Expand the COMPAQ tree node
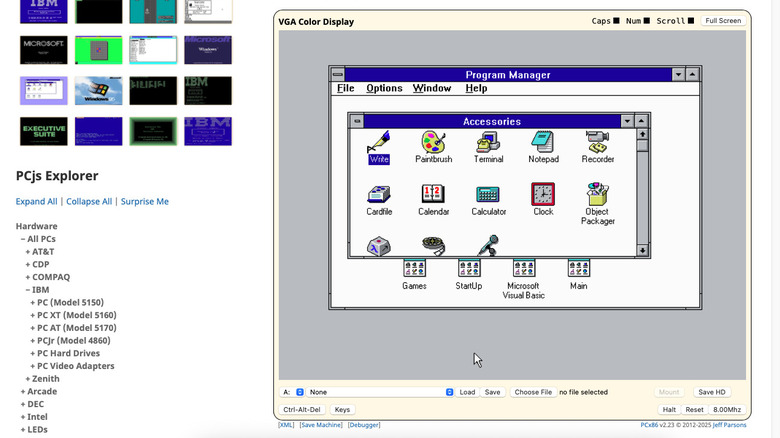The image size is (780, 438). [48, 277]
